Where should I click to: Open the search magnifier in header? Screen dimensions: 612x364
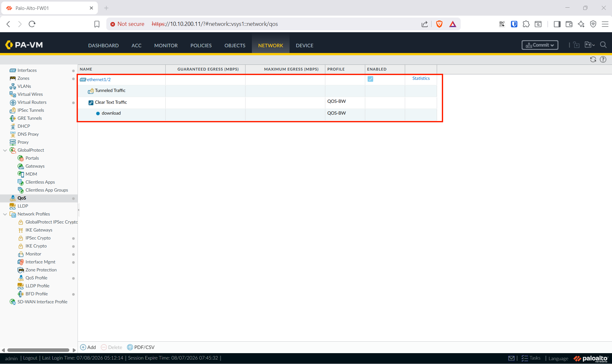(x=603, y=45)
